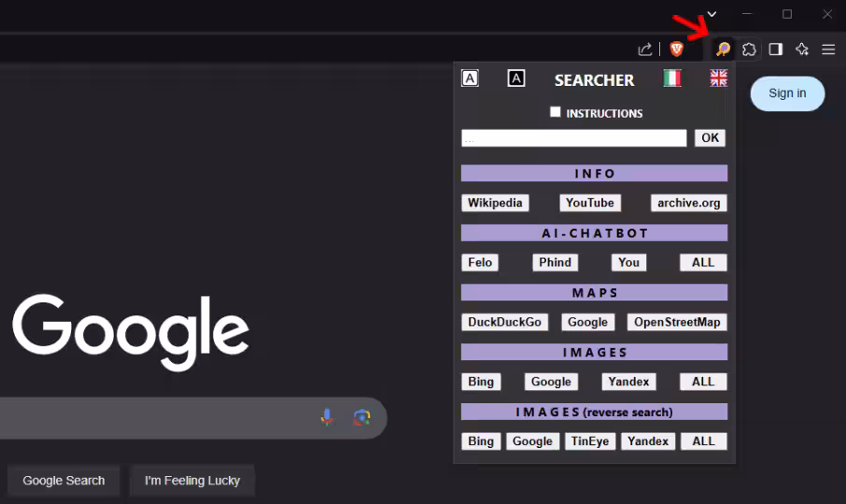Choose the Wikipedia search button
846x504 pixels.
[495, 203]
